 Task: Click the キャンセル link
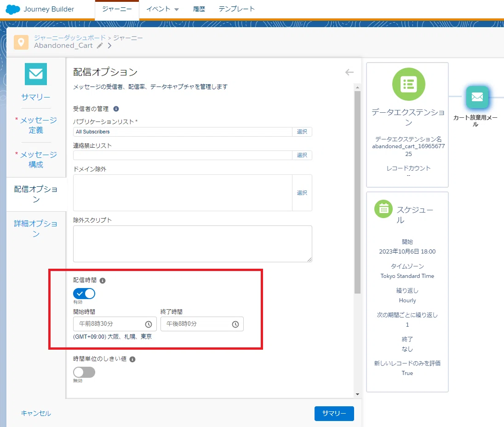[36, 414]
